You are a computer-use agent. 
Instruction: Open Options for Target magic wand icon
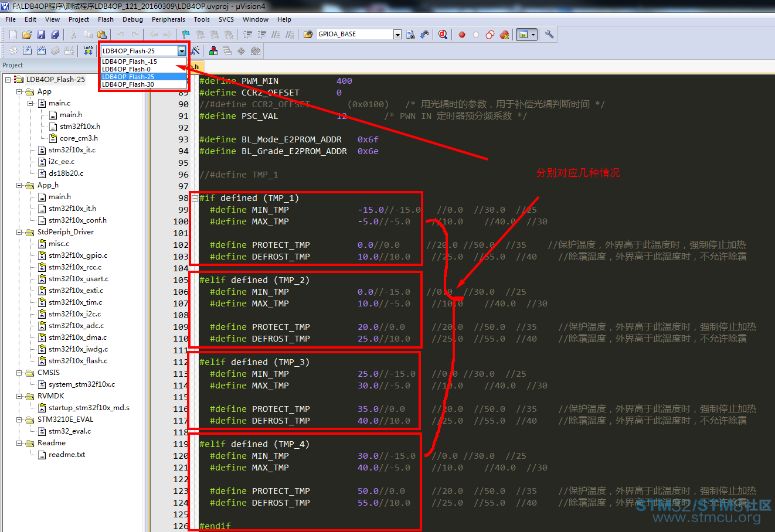tap(196, 51)
